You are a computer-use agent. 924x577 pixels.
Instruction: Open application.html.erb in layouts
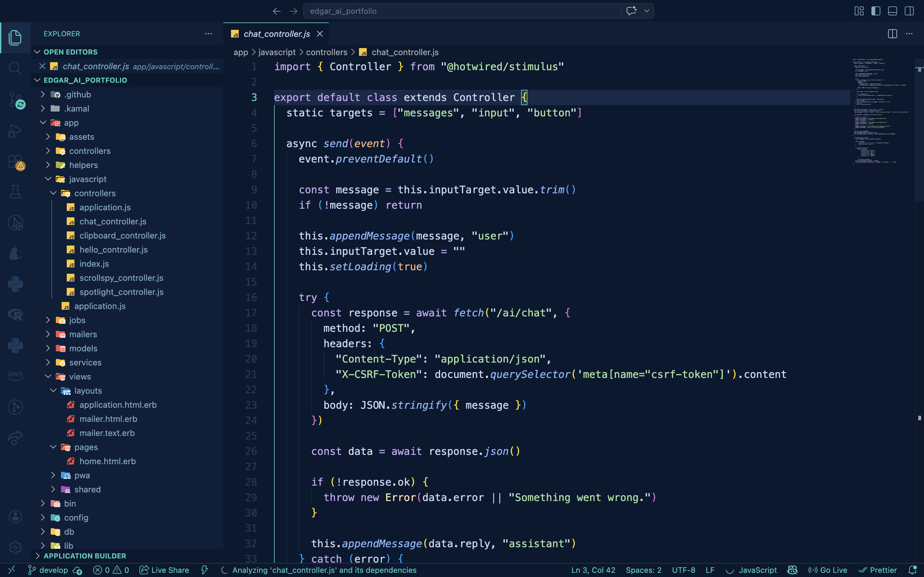click(118, 405)
